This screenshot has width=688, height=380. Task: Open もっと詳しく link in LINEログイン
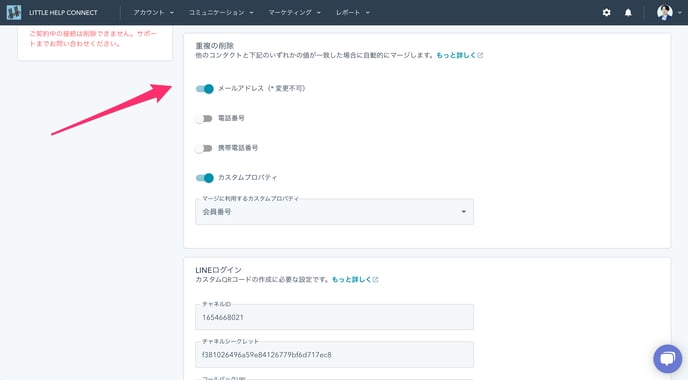pos(351,280)
